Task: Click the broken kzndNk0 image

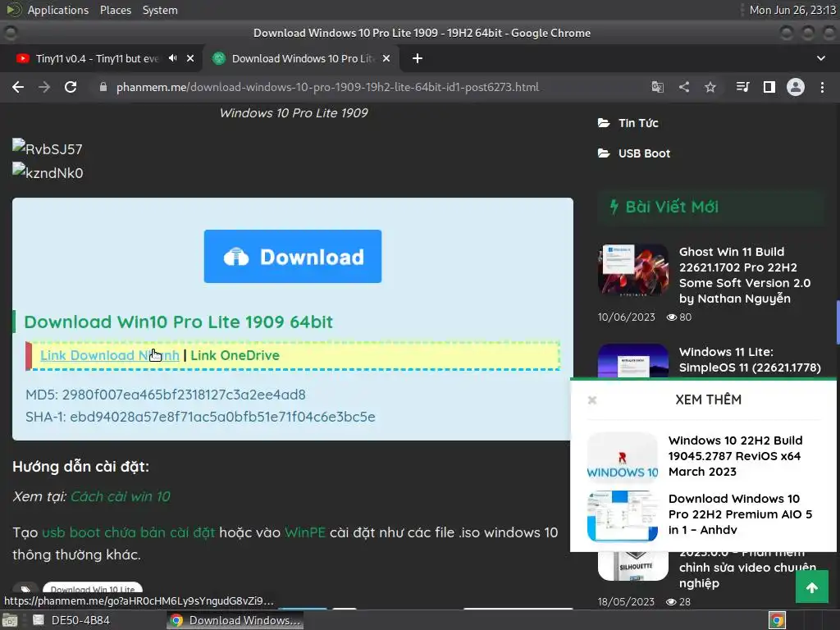Action: coord(48,172)
